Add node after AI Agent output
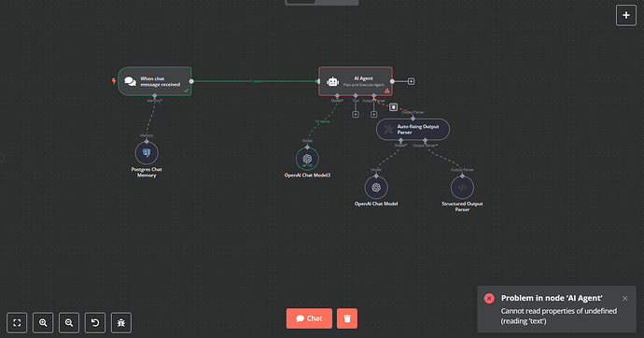644x338 pixels. (411, 81)
